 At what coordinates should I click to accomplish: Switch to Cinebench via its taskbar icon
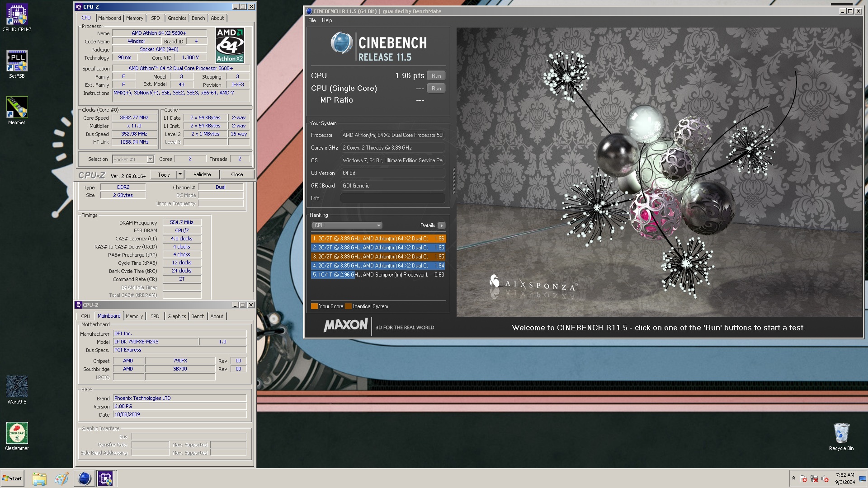pos(84,479)
